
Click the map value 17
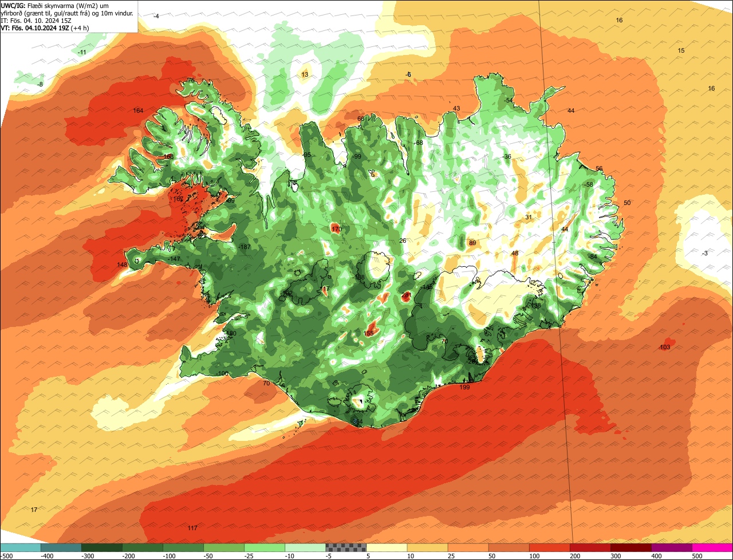[x=34, y=510]
